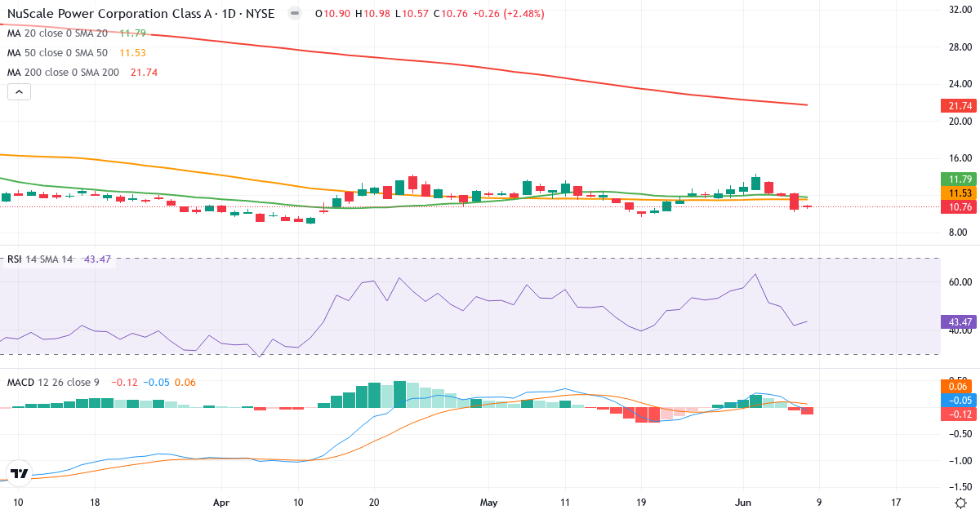The width and height of the screenshot is (980, 514).
Task: Click the MACD -1.00 scale value
Action: (960, 460)
